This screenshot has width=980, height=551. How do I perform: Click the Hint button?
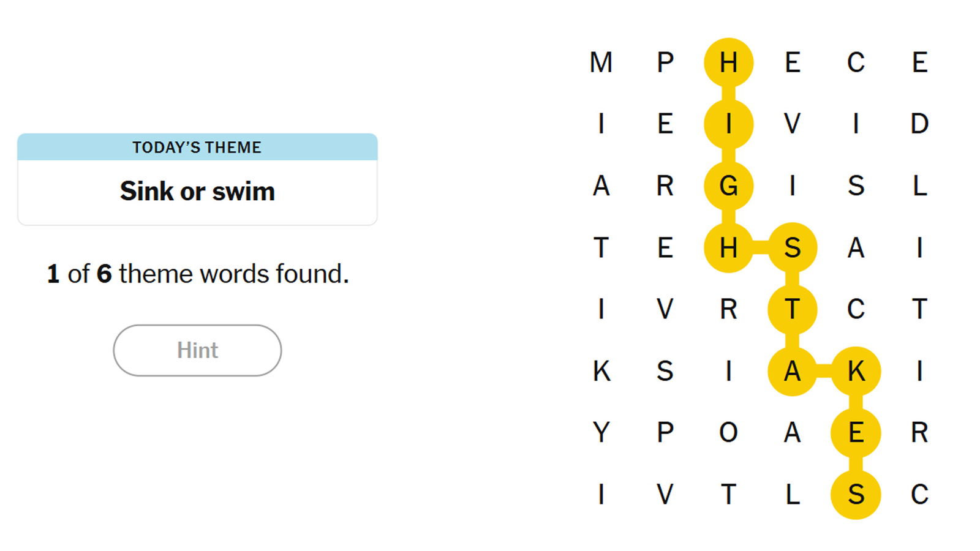tap(197, 350)
